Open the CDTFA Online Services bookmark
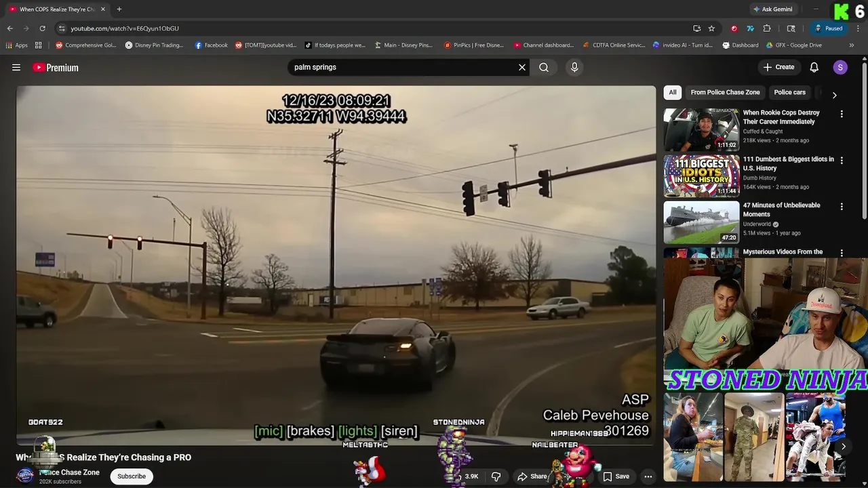Viewport: 868px width, 488px height. pos(614,45)
